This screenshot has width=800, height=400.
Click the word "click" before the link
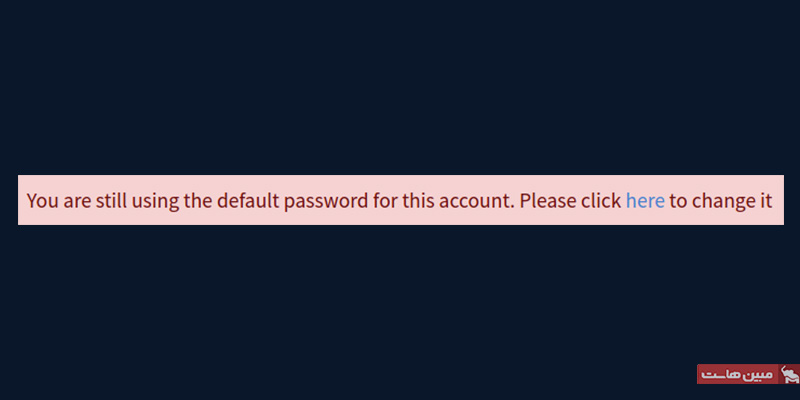601,201
